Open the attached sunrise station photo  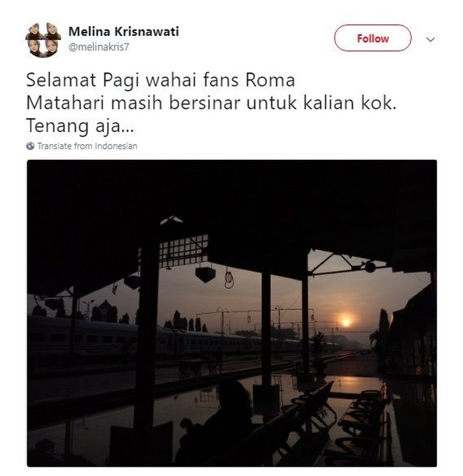pos(232,313)
